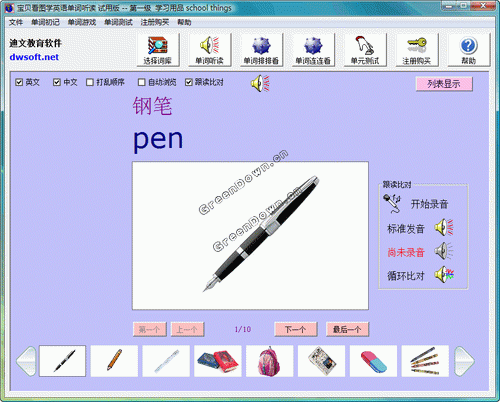
Task: Enable the 自动浏览 auto-browse checkbox
Action: 142,82
